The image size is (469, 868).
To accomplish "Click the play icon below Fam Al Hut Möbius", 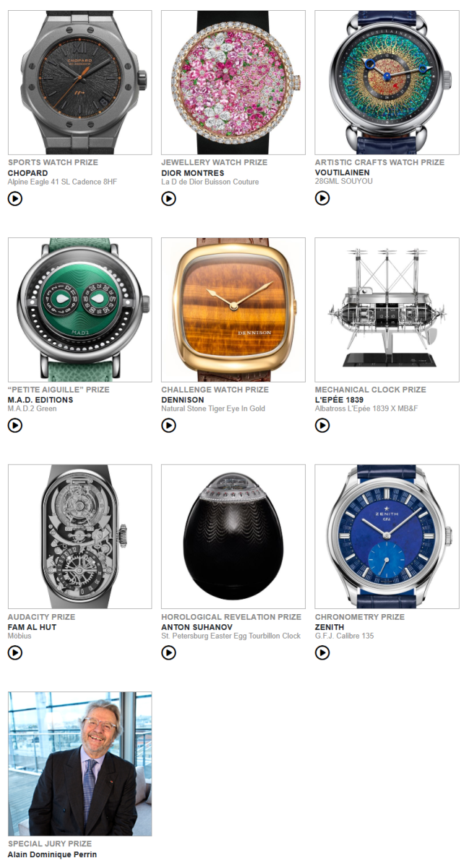I will coord(14,652).
